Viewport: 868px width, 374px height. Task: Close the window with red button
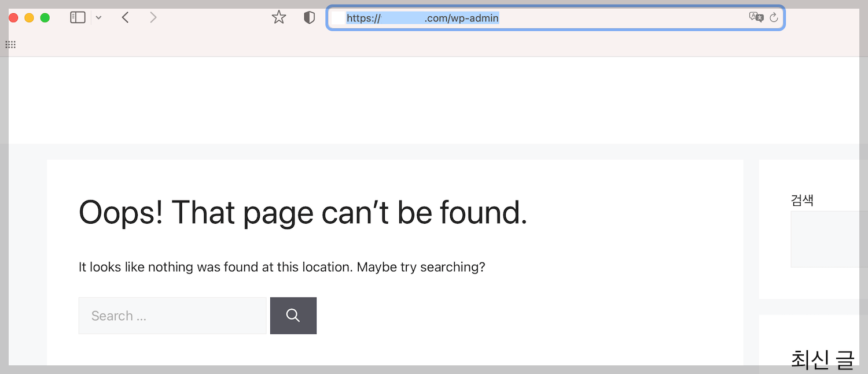pyautogui.click(x=14, y=18)
